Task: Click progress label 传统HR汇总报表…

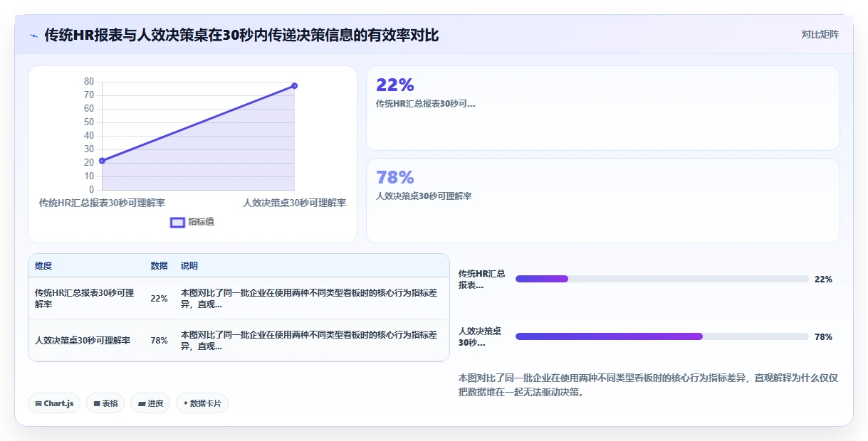Action: coord(482,280)
